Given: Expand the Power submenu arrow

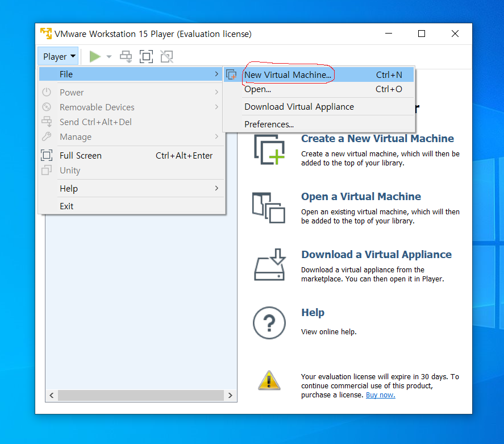Looking at the screenshot, I should pos(216,92).
